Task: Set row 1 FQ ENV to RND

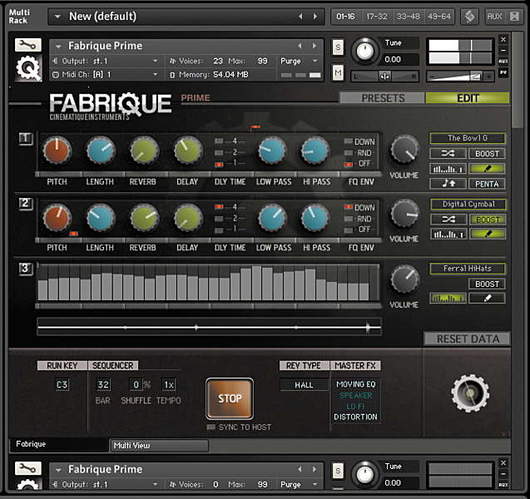Action: 348,153
